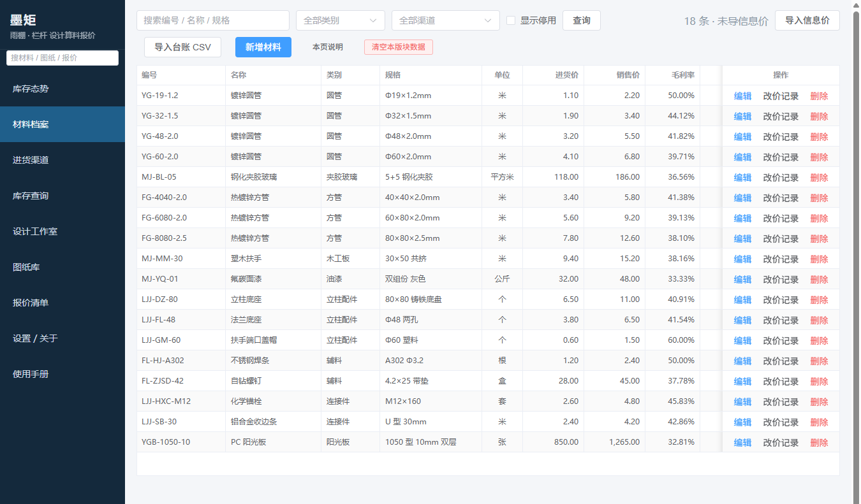Click the 毛利率 column header
The image size is (861, 504).
tap(673, 75)
